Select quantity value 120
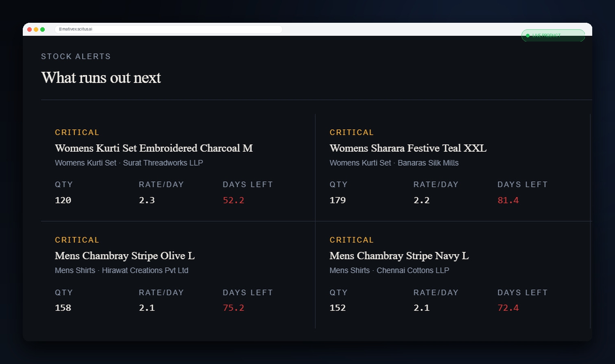 click(x=63, y=200)
